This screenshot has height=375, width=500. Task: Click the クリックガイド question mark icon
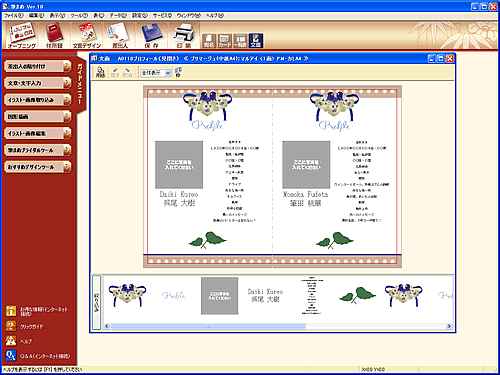point(11,326)
